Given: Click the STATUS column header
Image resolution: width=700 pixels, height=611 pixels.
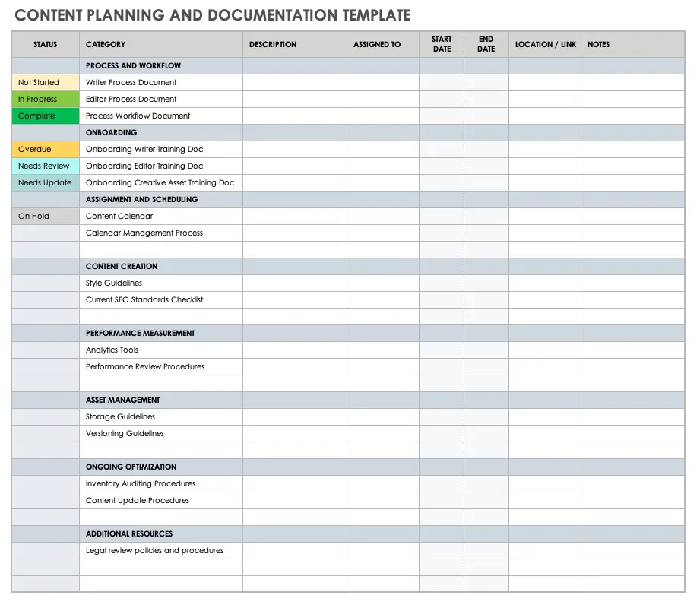Looking at the screenshot, I should coord(46,44).
